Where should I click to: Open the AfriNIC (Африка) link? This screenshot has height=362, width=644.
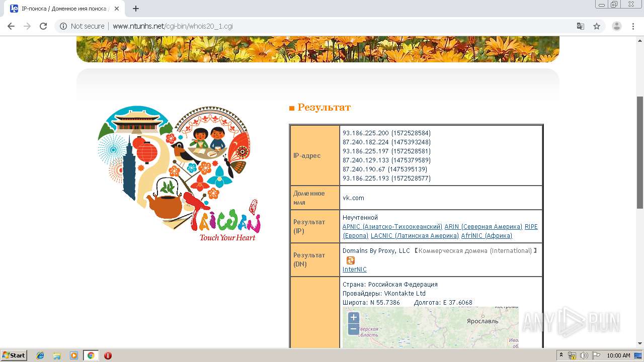(487, 236)
